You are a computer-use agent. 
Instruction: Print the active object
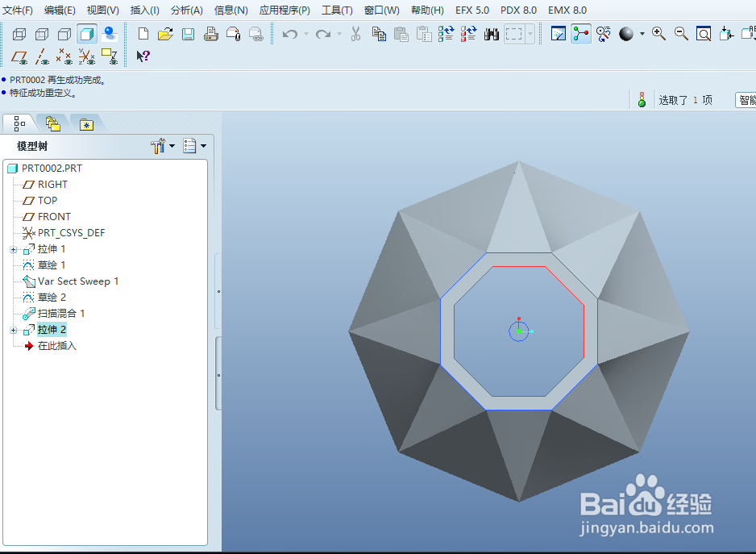(210, 34)
